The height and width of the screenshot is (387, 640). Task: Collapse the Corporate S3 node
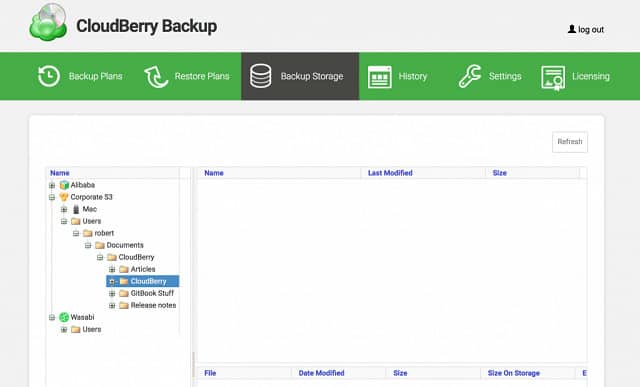52,197
